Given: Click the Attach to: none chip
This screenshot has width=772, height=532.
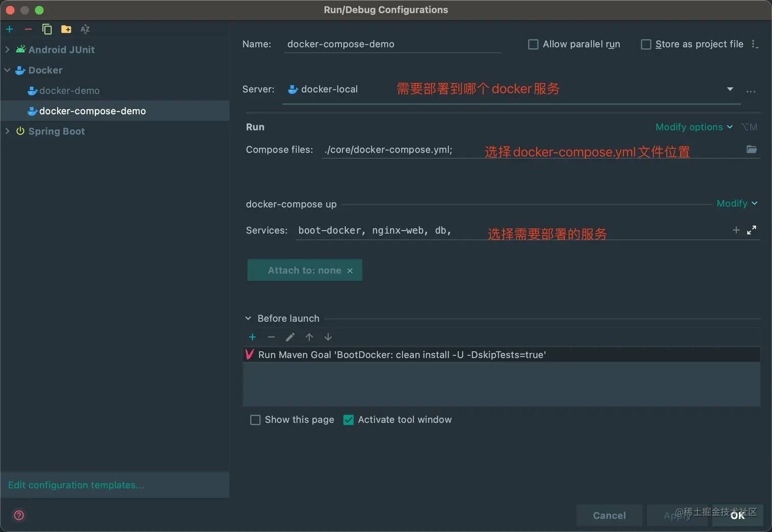Looking at the screenshot, I should point(305,270).
